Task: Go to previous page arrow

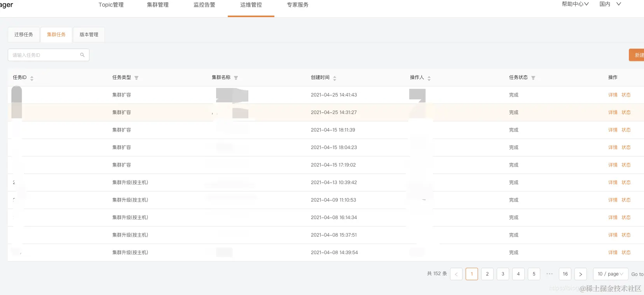Action: [x=456, y=274]
